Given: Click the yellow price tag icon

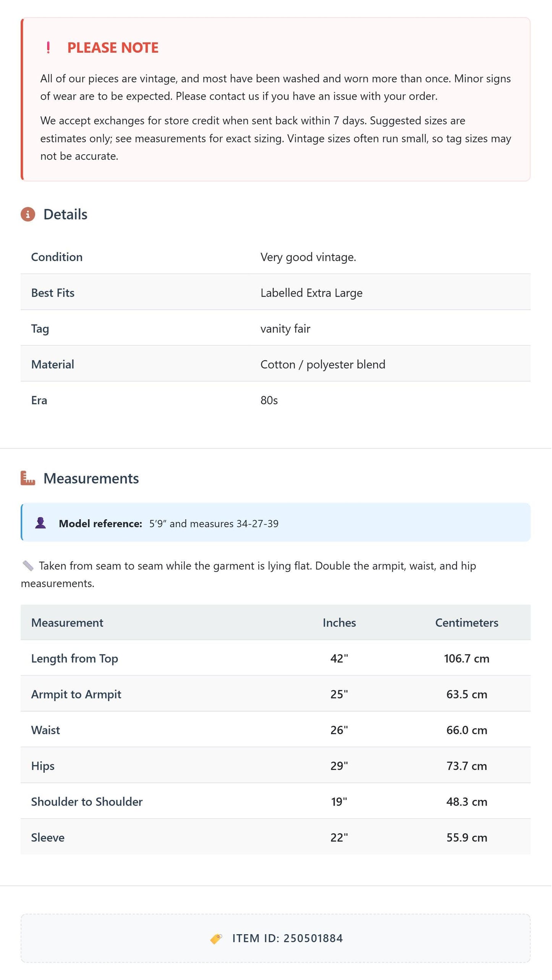Looking at the screenshot, I should coord(216,938).
